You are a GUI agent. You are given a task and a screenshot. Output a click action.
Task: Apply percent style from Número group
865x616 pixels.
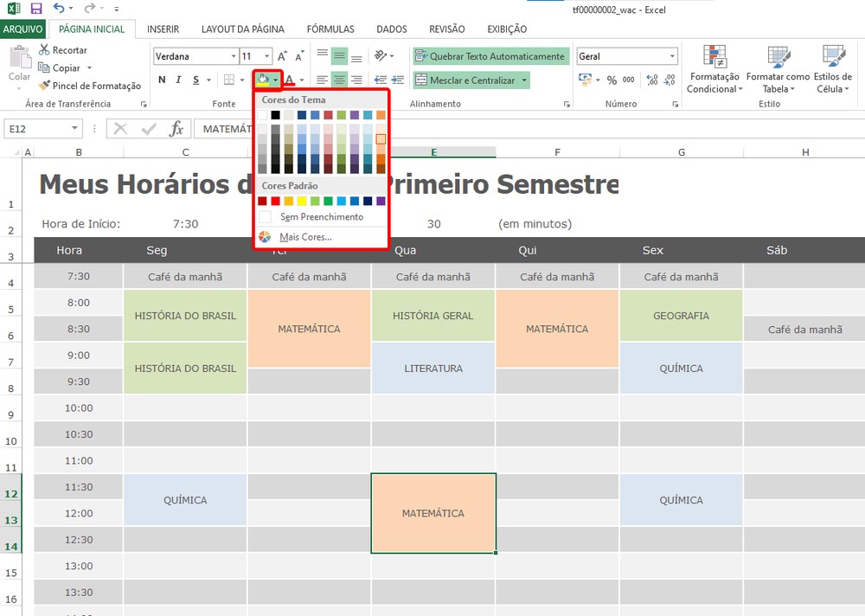coord(610,78)
